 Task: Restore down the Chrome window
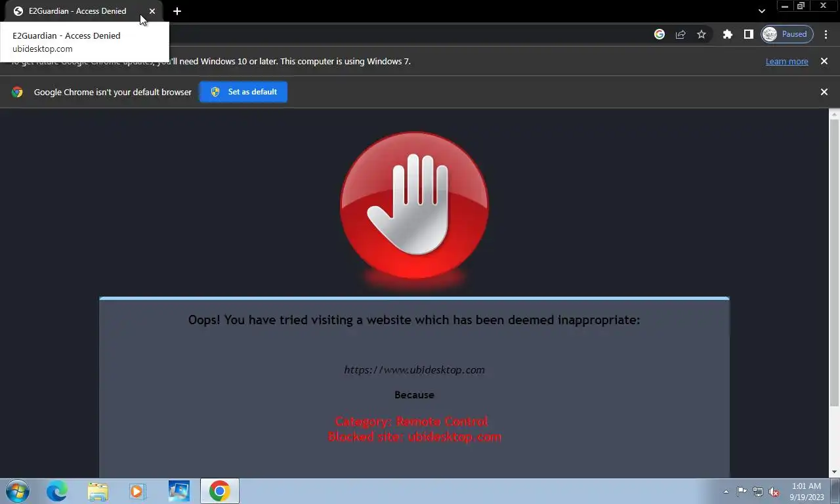tap(801, 6)
